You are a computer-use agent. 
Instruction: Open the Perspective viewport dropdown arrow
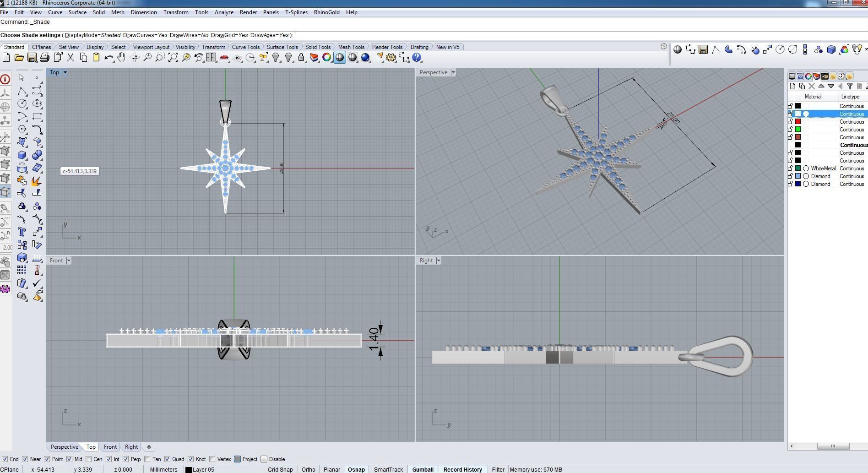pyautogui.click(x=453, y=72)
